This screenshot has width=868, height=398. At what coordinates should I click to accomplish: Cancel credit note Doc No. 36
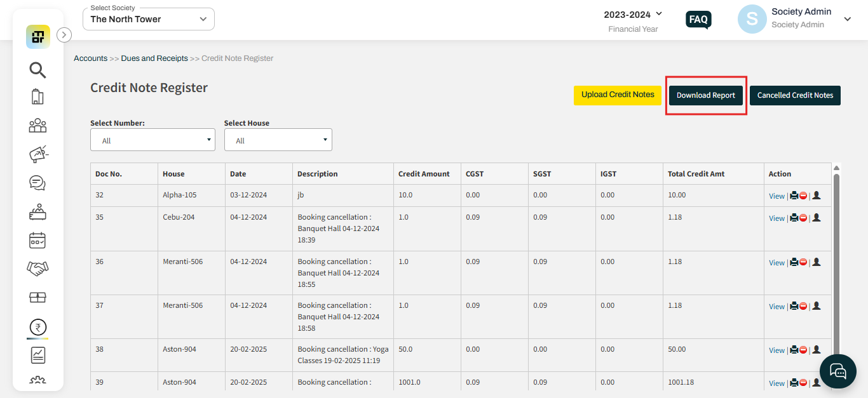click(x=803, y=262)
